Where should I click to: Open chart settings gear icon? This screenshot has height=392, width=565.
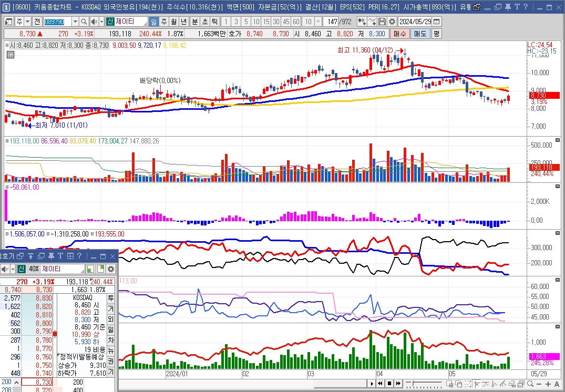(392, 22)
